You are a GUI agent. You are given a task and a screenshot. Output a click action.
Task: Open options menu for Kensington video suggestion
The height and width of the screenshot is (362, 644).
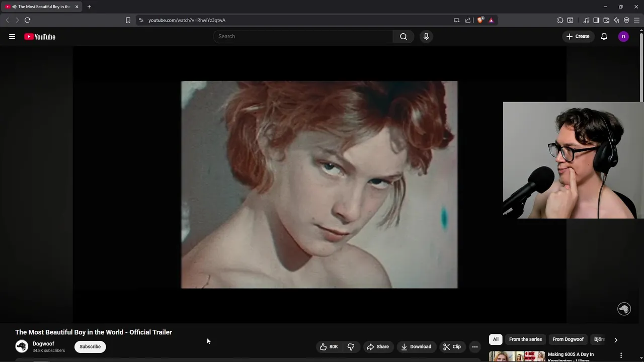[621, 355]
